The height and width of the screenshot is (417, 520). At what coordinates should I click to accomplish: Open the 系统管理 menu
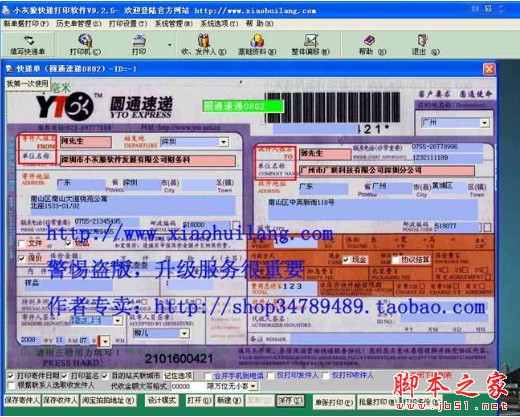[174, 24]
